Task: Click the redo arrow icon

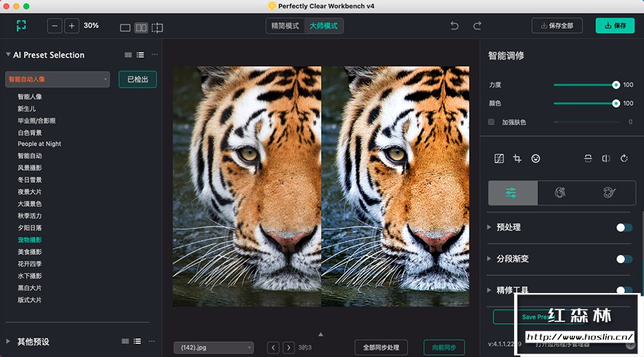Action: pos(477,26)
